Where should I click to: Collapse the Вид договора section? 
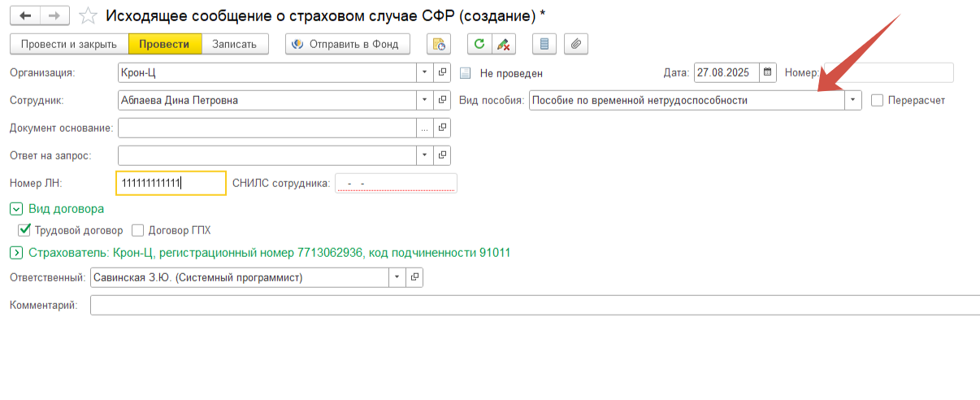click(16, 208)
